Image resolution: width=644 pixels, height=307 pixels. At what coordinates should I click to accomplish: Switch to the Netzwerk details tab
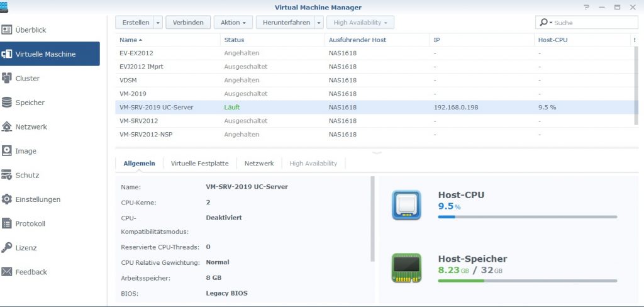[x=259, y=163]
